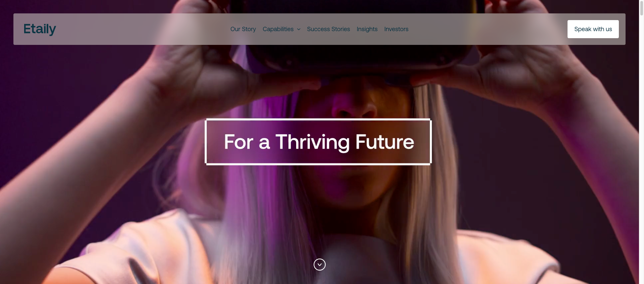644x284 pixels.
Task: Expand the Capabilities dropdown arrow
Action: pos(299,29)
